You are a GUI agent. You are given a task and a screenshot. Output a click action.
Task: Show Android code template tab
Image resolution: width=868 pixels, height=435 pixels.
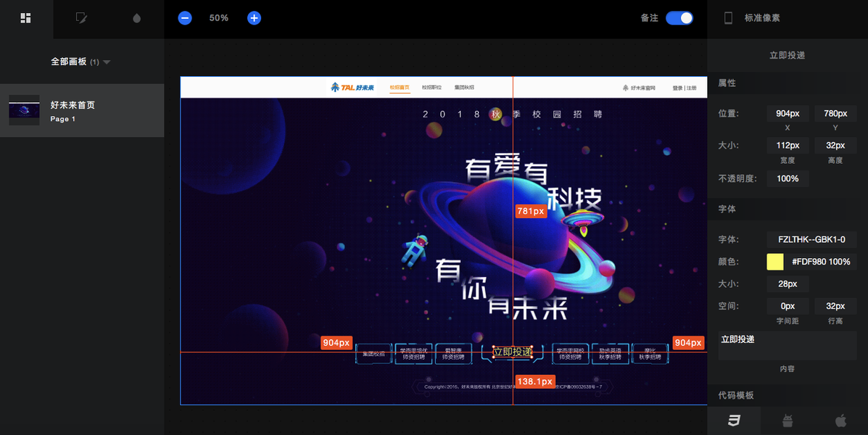[x=788, y=420]
